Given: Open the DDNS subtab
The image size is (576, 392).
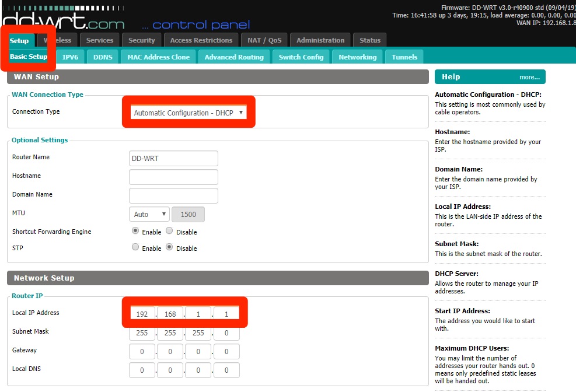Looking at the screenshot, I should point(103,57).
